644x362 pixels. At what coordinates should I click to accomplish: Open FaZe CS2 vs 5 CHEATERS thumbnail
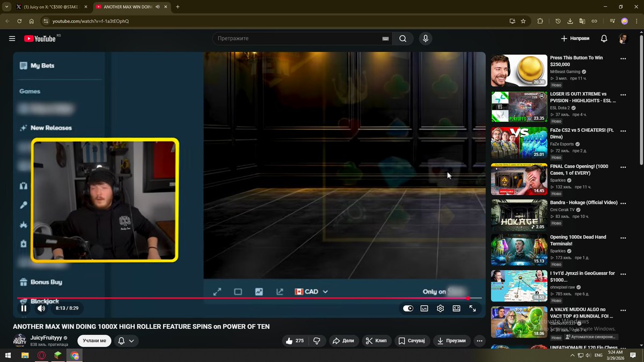[519, 143]
